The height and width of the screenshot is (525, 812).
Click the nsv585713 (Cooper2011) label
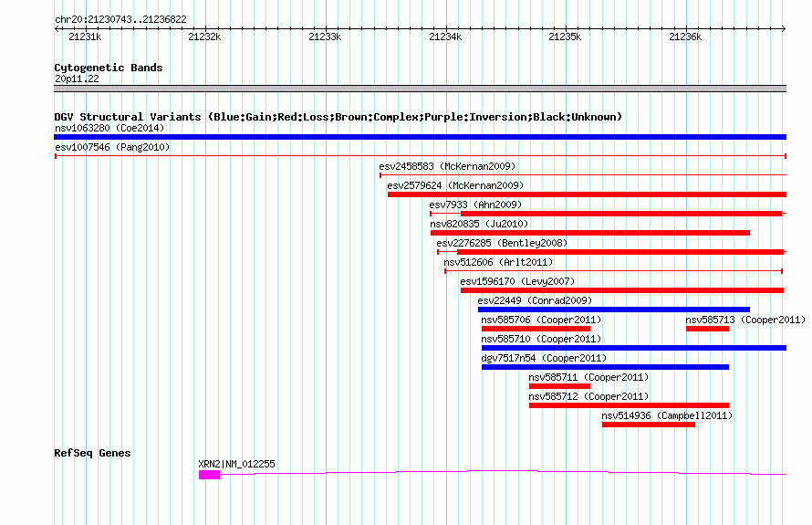745,320
